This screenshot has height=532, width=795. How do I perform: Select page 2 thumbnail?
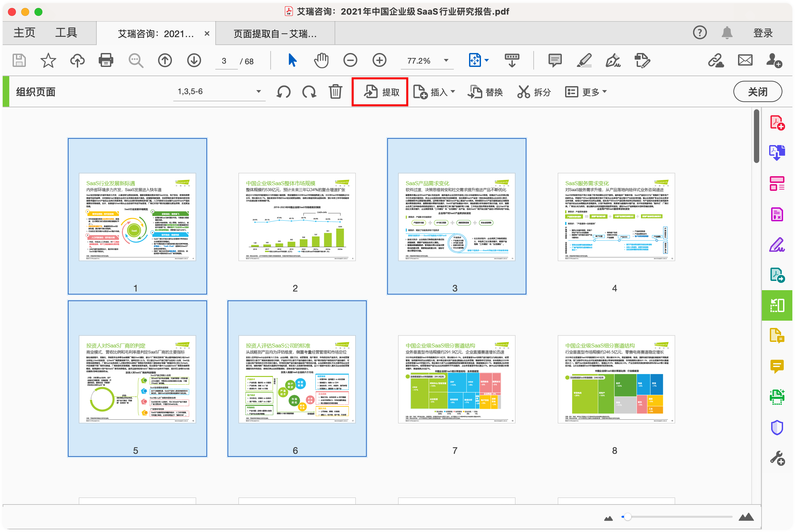[x=297, y=217]
